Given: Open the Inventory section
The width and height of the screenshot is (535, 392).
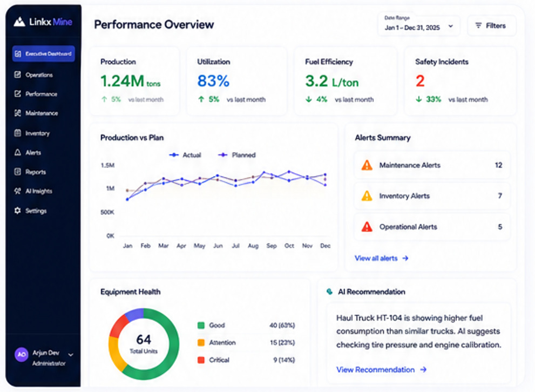Looking at the screenshot, I should pos(38,133).
